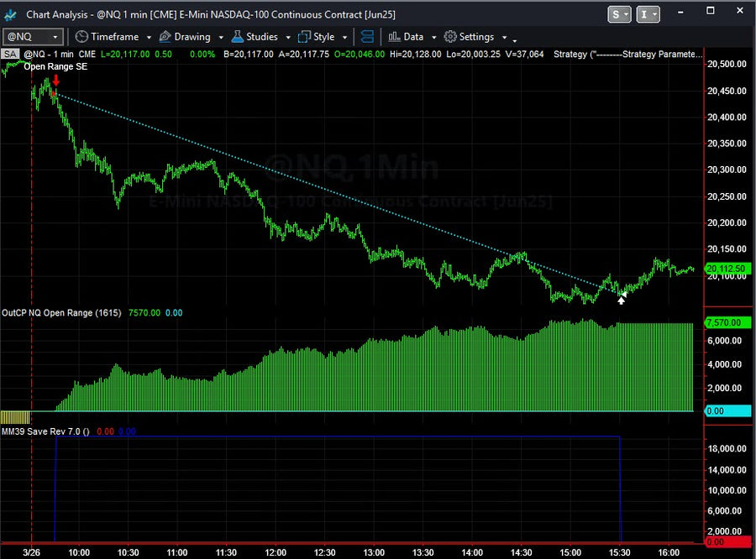The image size is (756, 559).
Task: Open the Timeframe menu label
Action: (x=115, y=37)
